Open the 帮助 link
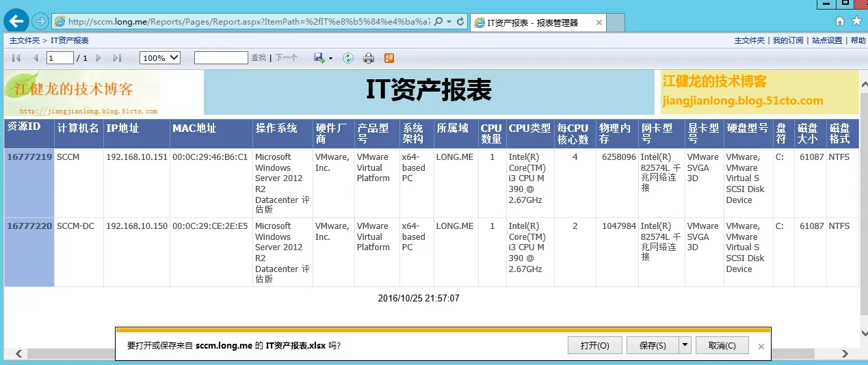 (x=858, y=41)
